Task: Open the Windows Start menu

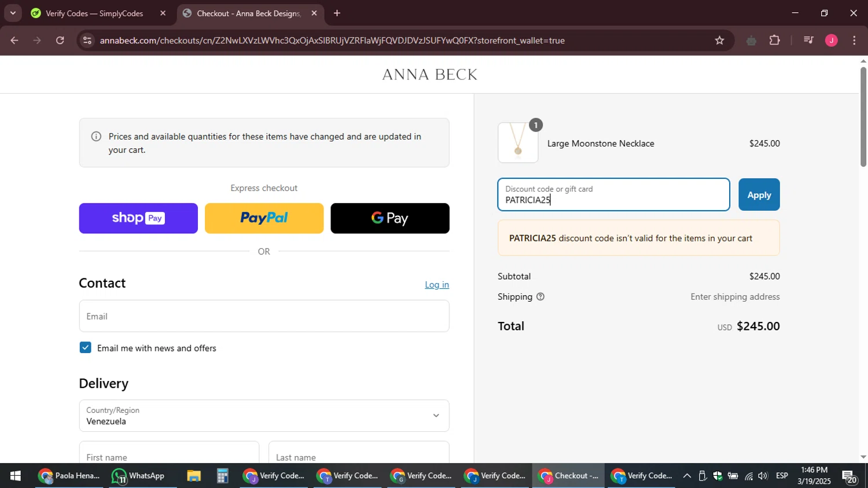Action: [x=16, y=476]
